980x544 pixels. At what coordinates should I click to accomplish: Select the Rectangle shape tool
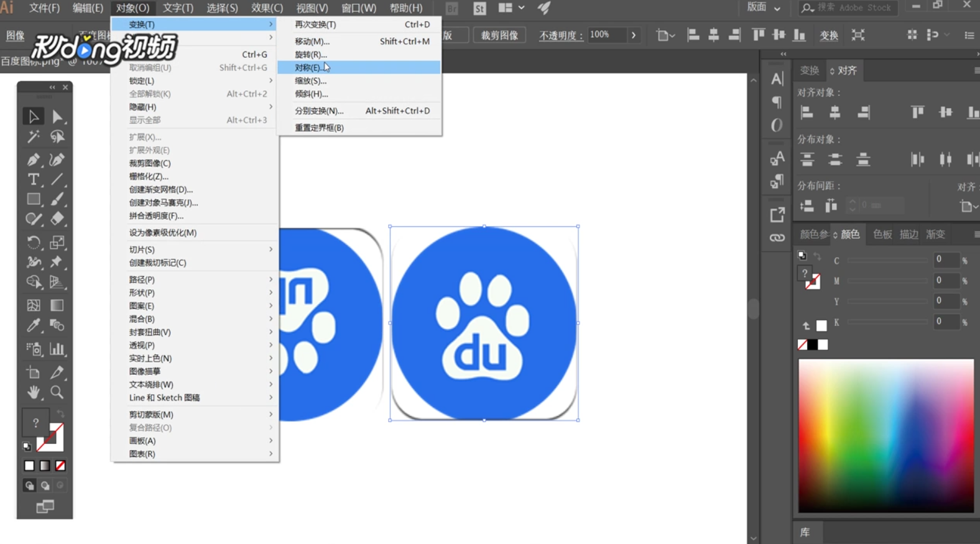click(x=33, y=200)
